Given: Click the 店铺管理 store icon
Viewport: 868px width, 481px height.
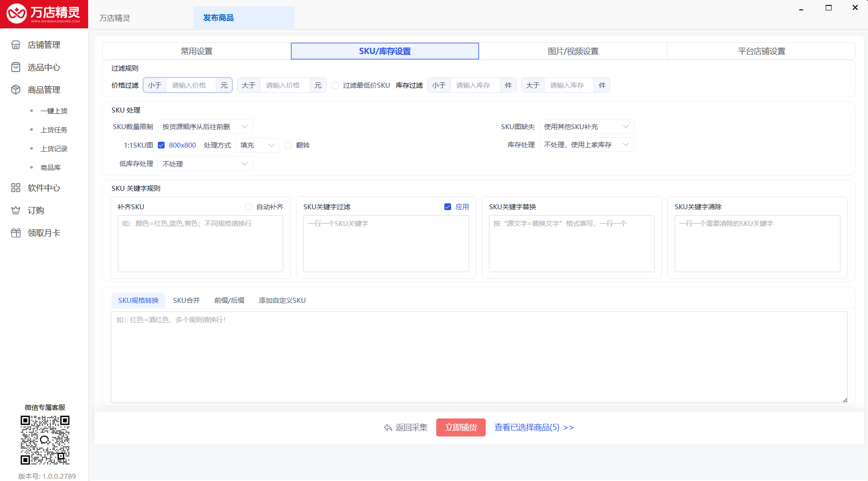Looking at the screenshot, I should tap(16, 45).
